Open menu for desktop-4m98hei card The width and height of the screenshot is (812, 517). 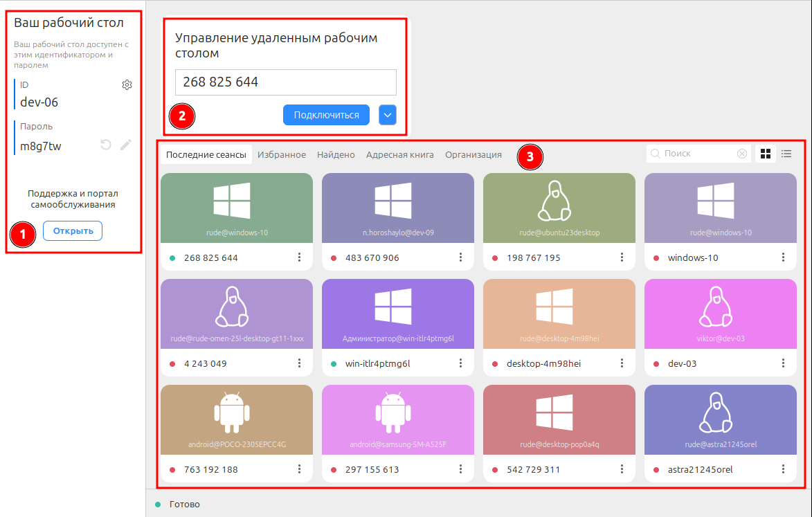[622, 363]
